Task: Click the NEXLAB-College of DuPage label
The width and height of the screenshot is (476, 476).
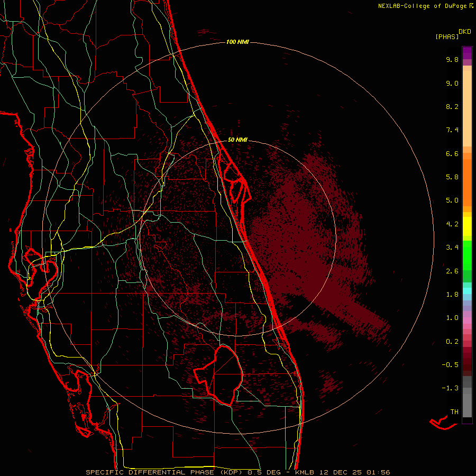Action: pos(422,6)
